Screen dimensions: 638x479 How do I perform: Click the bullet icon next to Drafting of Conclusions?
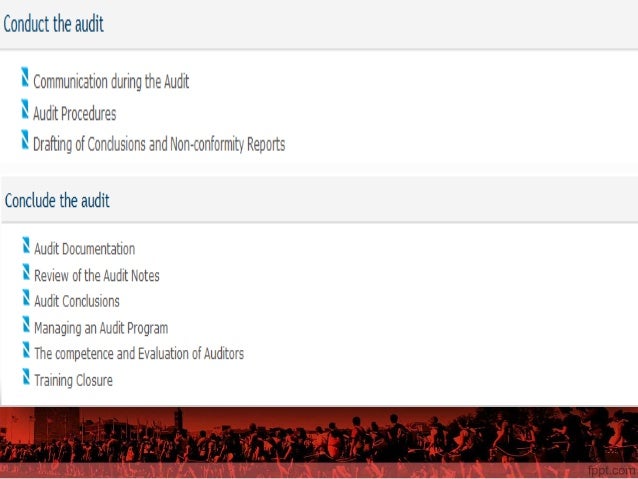click(x=25, y=140)
